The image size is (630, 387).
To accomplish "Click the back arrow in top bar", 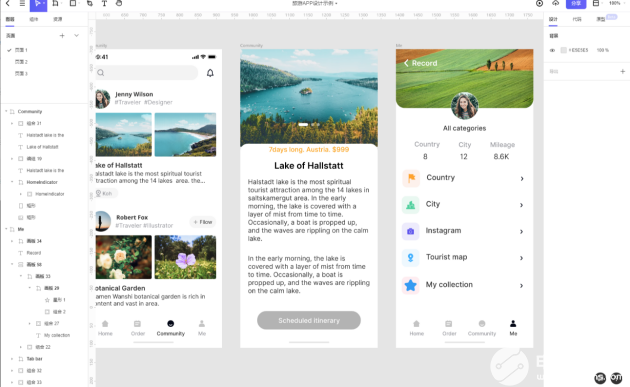I will pyautogui.click(x=8, y=3).
